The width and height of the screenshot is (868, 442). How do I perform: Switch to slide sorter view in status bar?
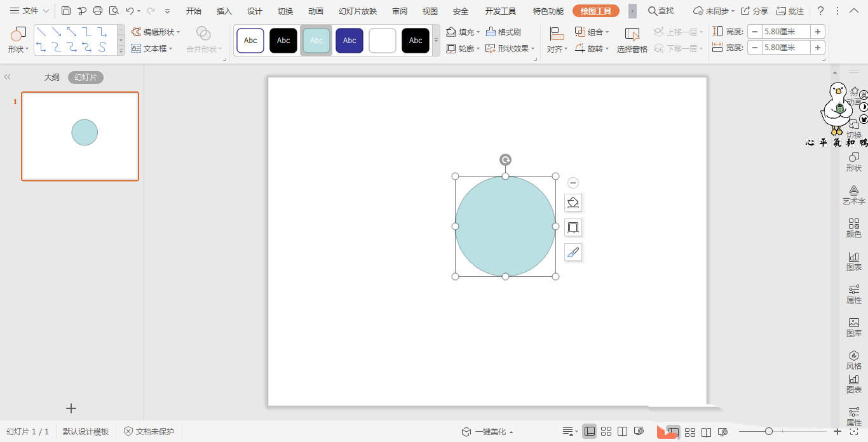coord(606,431)
